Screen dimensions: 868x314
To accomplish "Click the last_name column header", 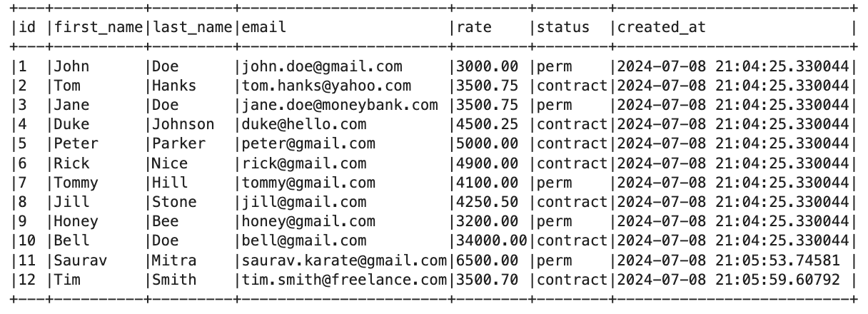I will (192, 28).
